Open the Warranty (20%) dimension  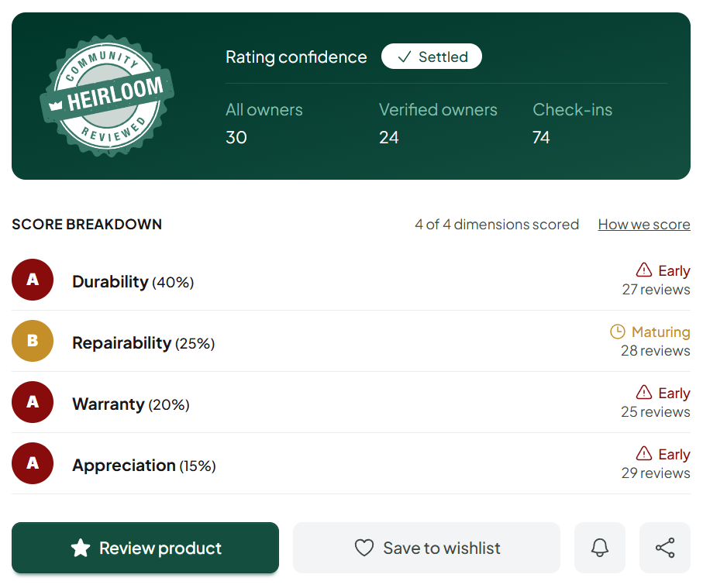pyautogui.click(x=351, y=402)
